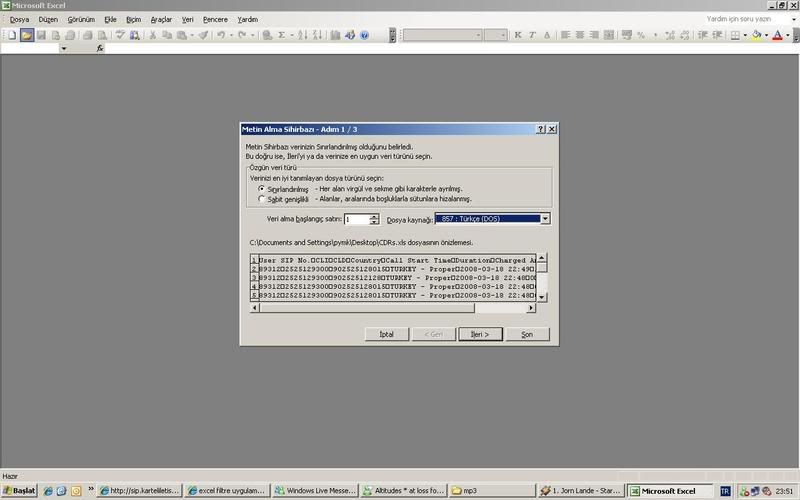The height and width of the screenshot is (500, 800).
Task: Click the Chart Wizard icon
Action: tap(335, 35)
